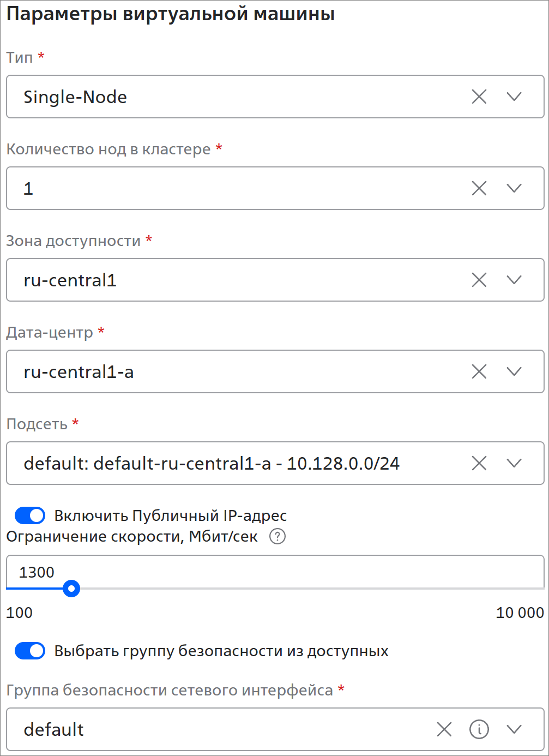The width and height of the screenshot is (549, 756).
Task: Expand the Тип dropdown list
Action: pos(514,97)
